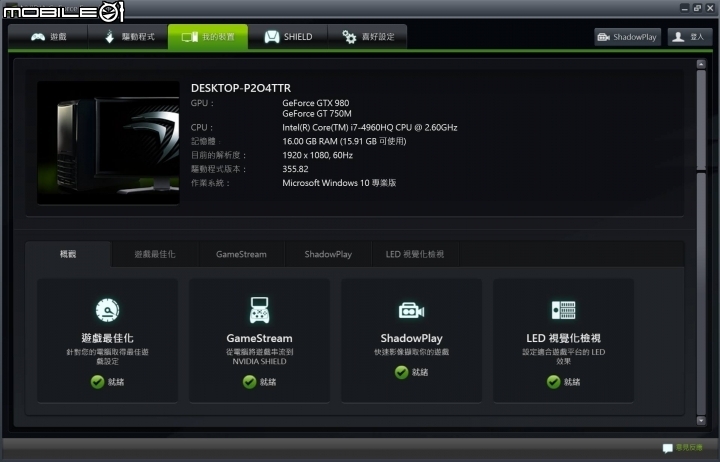Click the ShadowPlay button in top bar
This screenshot has height=462, width=720.
tap(627, 37)
